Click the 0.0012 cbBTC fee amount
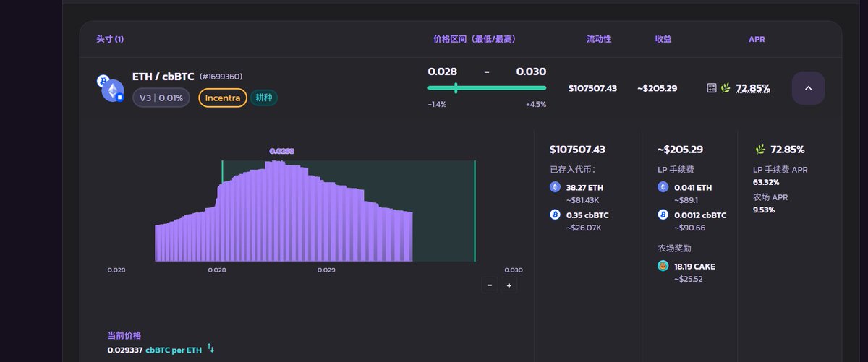Screen dimensions: 868x362 tap(700, 215)
